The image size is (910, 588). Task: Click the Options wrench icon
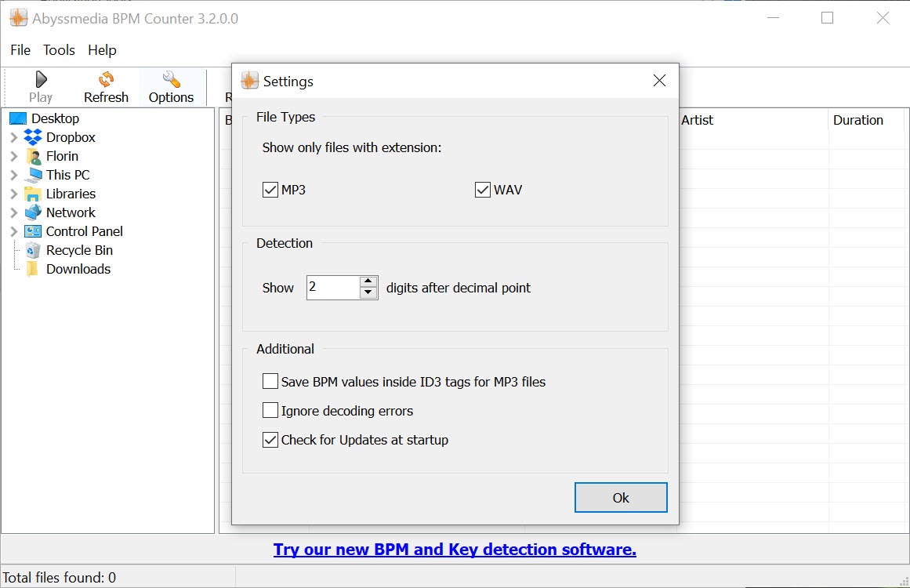[x=171, y=79]
